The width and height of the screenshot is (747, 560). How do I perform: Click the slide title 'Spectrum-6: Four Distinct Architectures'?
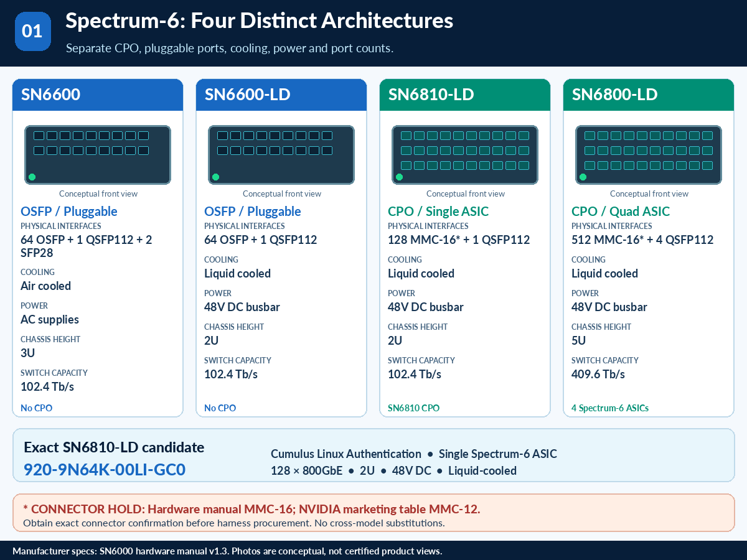pyautogui.click(x=259, y=21)
